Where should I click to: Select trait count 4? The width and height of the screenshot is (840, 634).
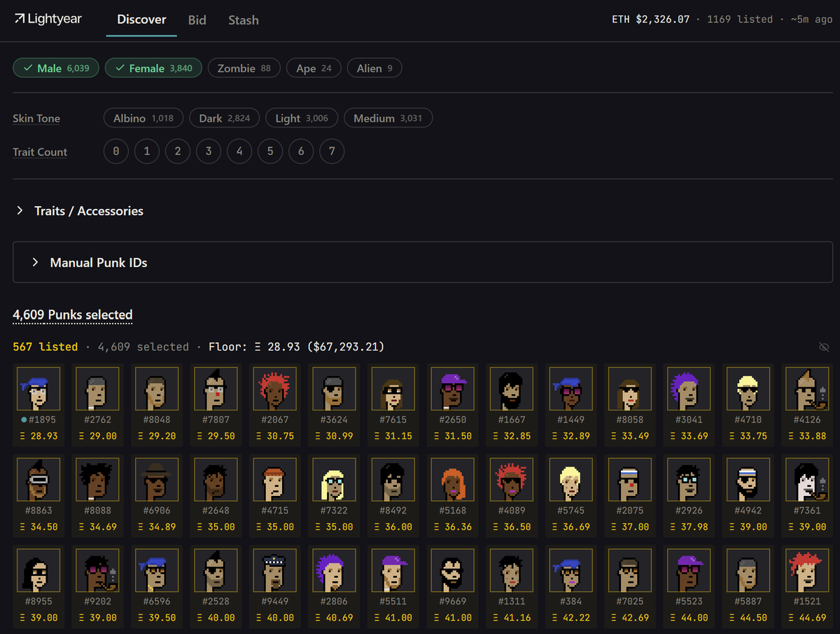pyautogui.click(x=239, y=151)
